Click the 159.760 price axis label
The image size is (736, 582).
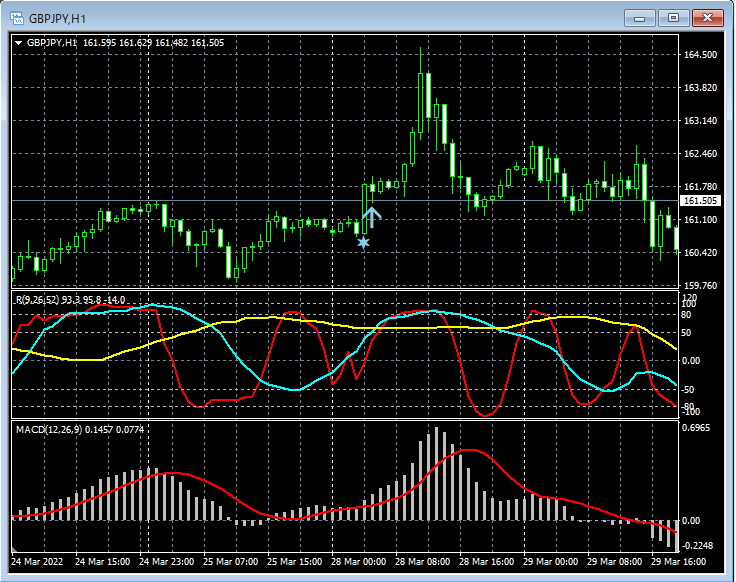pyautogui.click(x=698, y=285)
